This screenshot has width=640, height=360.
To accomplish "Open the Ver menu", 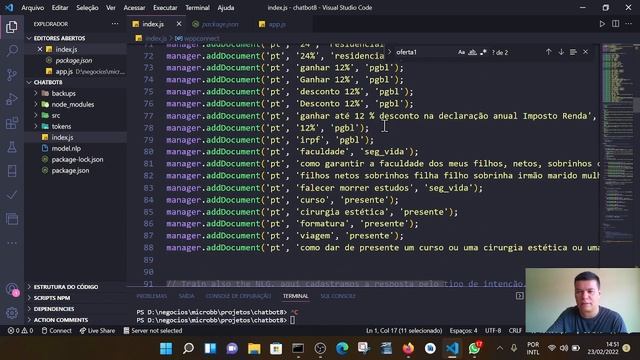I will click(111, 8).
